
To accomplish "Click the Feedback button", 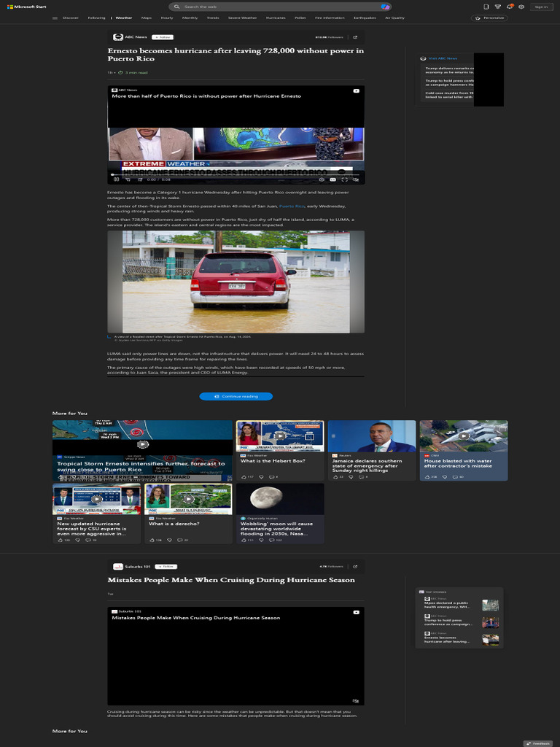I will pos(538,743).
